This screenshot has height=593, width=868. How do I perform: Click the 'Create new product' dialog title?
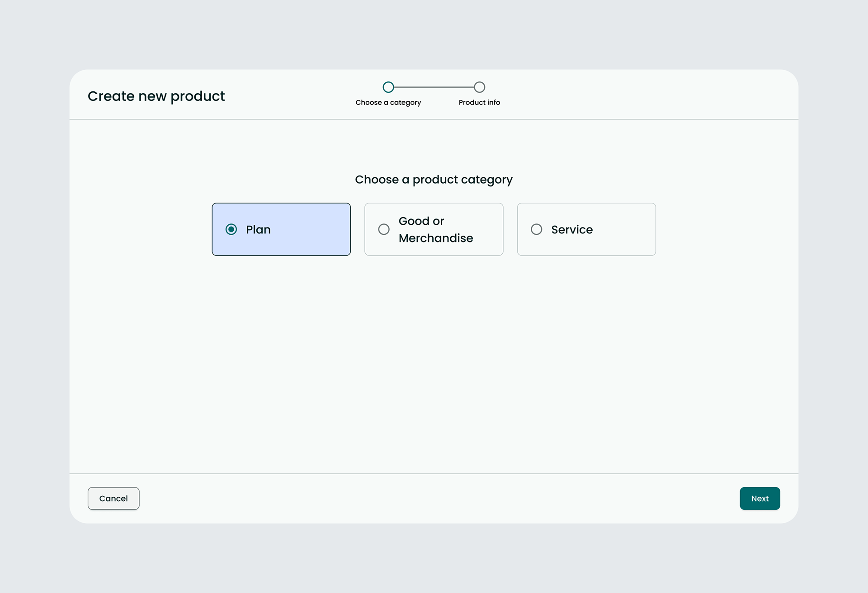156,96
